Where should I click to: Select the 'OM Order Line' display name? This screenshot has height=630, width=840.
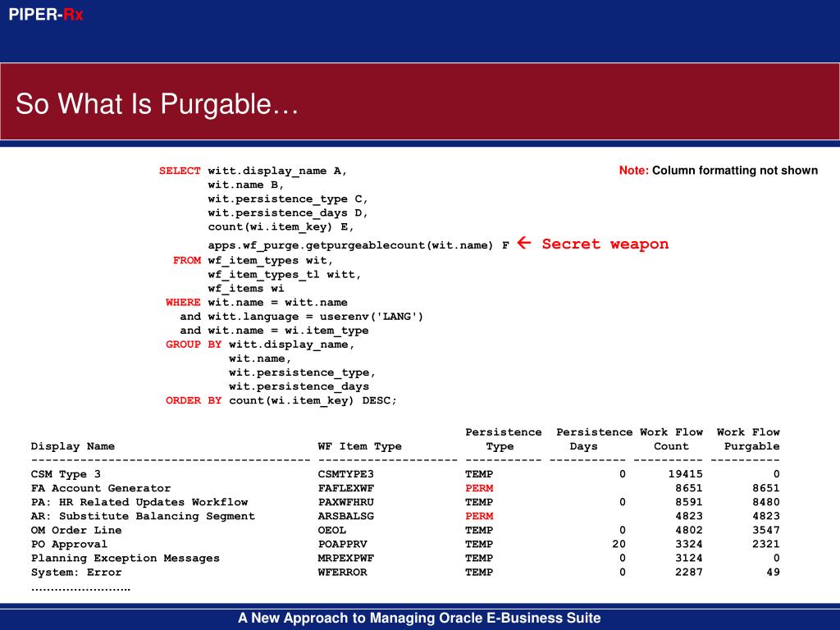point(76,530)
